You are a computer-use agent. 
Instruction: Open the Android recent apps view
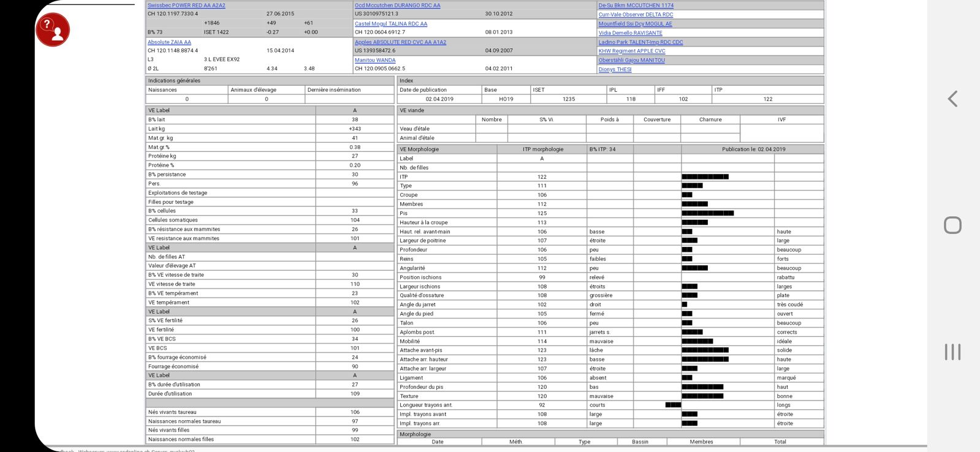point(952,352)
